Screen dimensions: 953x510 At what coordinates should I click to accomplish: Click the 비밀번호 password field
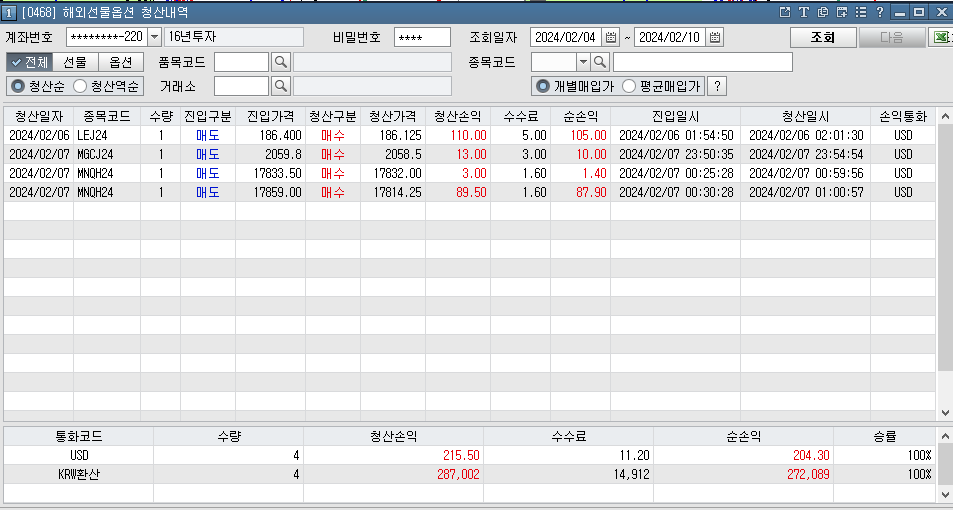(x=422, y=37)
